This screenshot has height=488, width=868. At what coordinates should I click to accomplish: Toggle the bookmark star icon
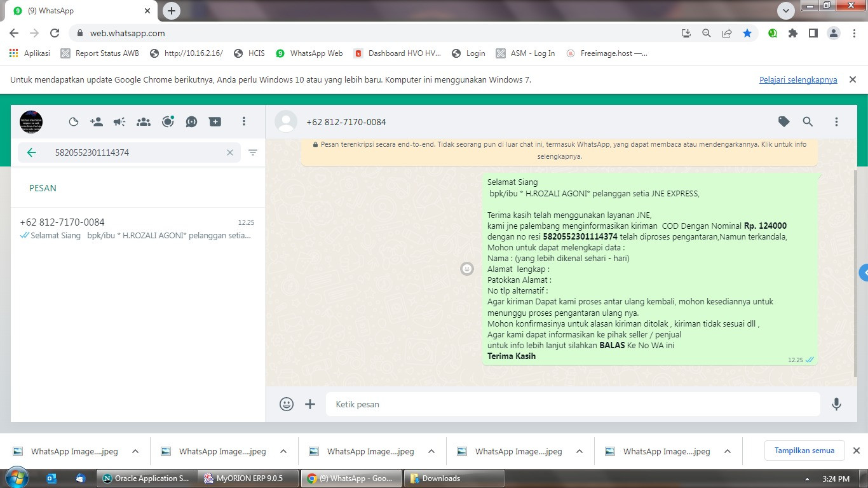coord(747,33)
